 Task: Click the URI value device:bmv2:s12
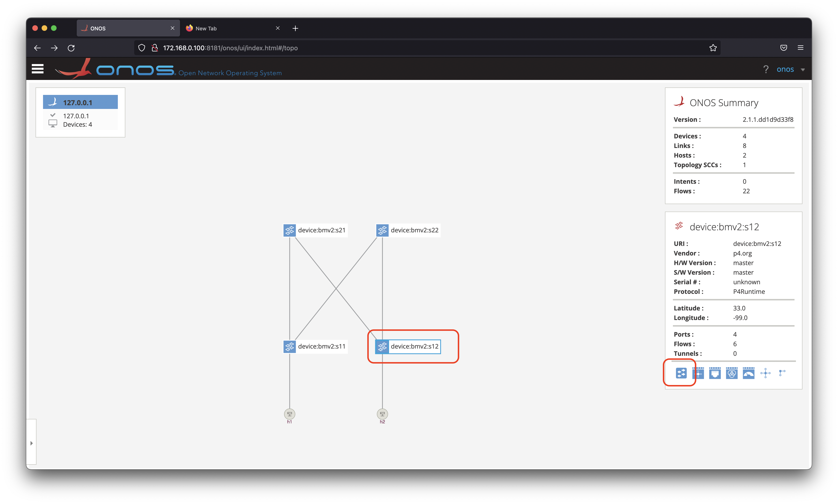point(757,244)
